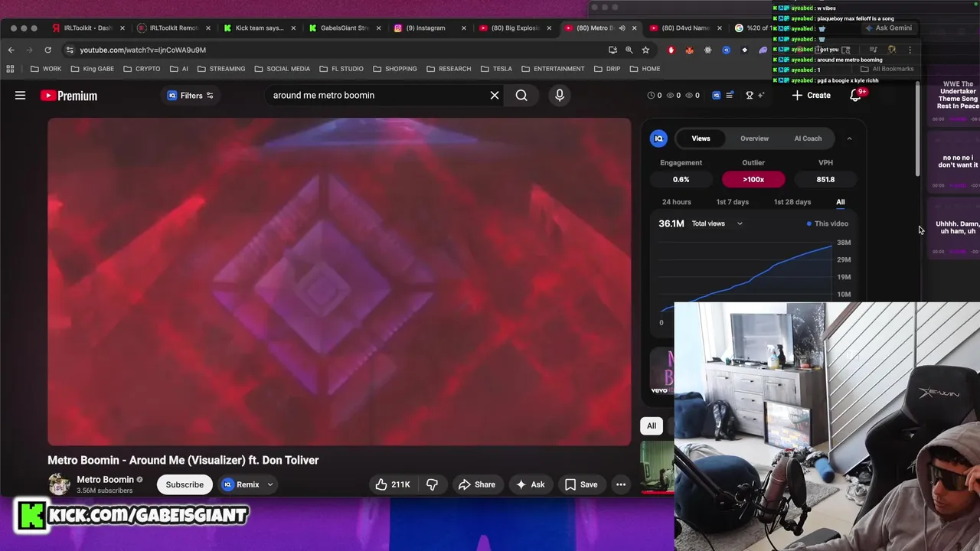Open the All Bookmarks folder
Viewport: 980px width, 551px height.
(x=887, y=69)
